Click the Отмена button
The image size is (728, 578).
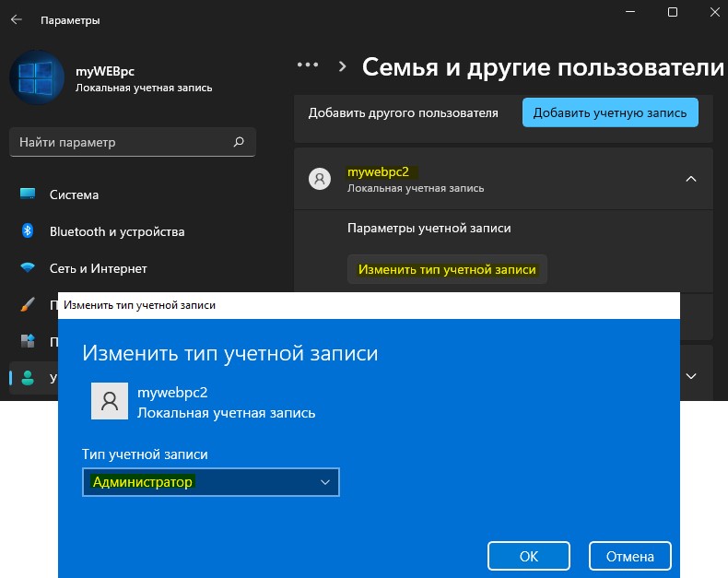tap(630, 556)
